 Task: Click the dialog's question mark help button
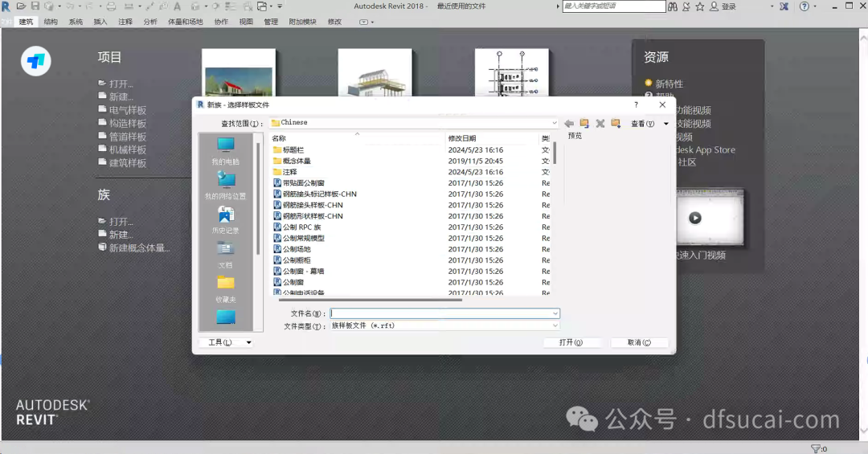(x=636, y=104)
